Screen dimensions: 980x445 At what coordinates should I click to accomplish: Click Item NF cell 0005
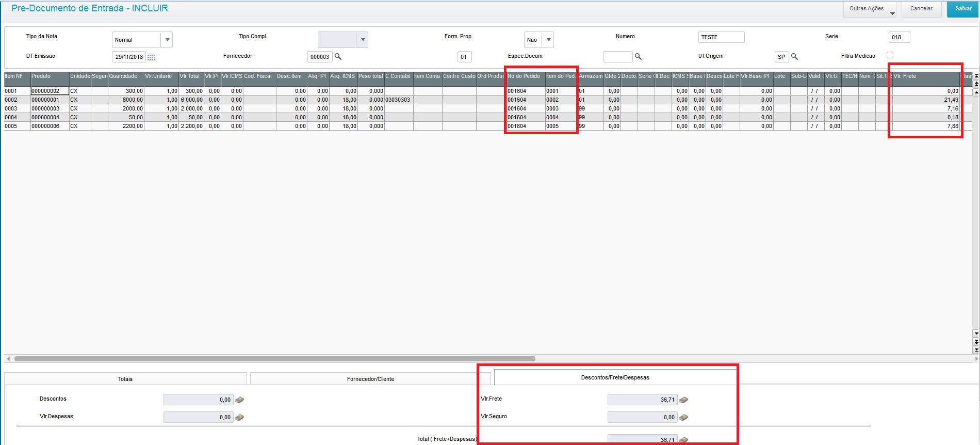pyautogui.click(x=17, y=126)
